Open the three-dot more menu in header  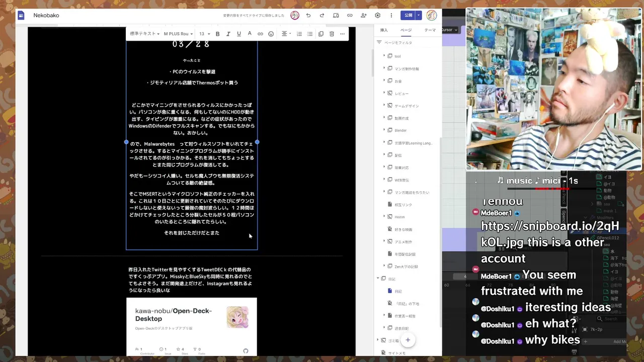[391, 16]
